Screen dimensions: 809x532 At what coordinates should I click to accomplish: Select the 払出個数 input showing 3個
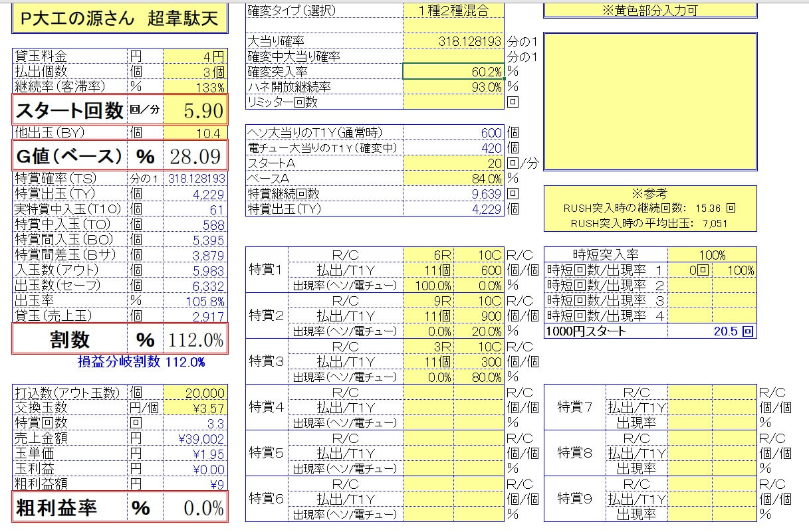coord(195,72)
